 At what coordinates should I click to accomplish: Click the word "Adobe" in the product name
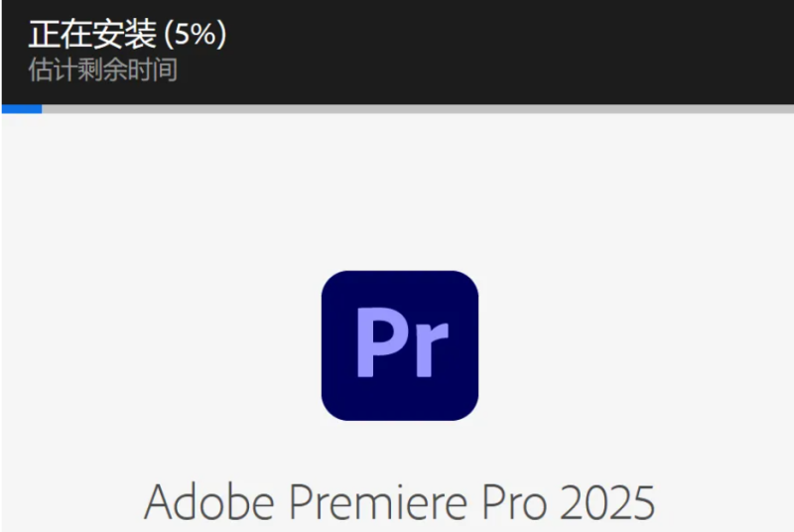(x=209, y=501)
